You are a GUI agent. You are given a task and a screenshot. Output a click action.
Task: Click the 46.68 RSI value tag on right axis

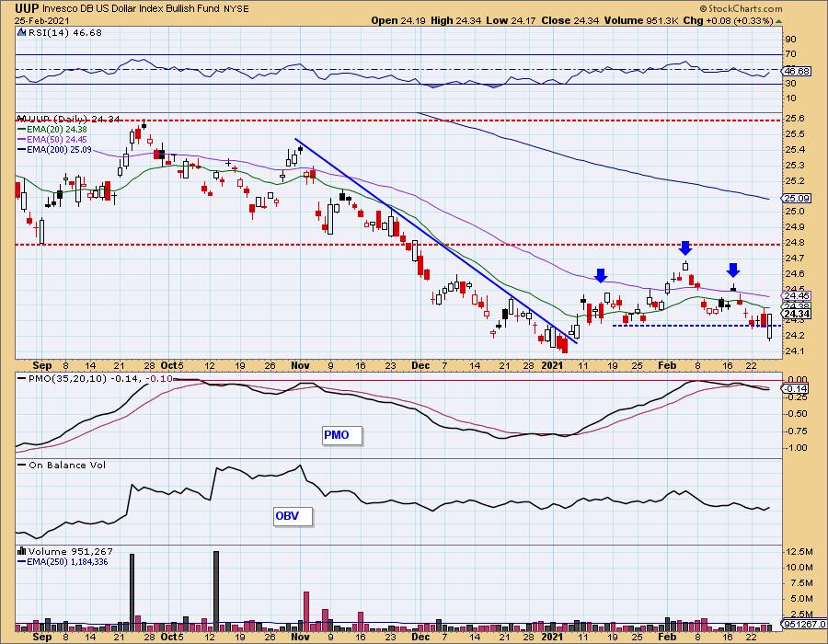[798, 71]
